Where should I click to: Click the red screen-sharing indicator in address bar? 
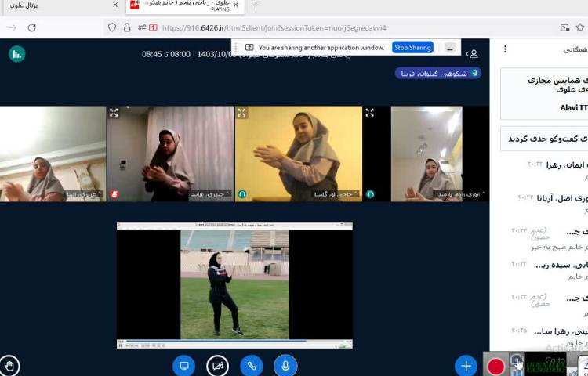click(153, 27)
